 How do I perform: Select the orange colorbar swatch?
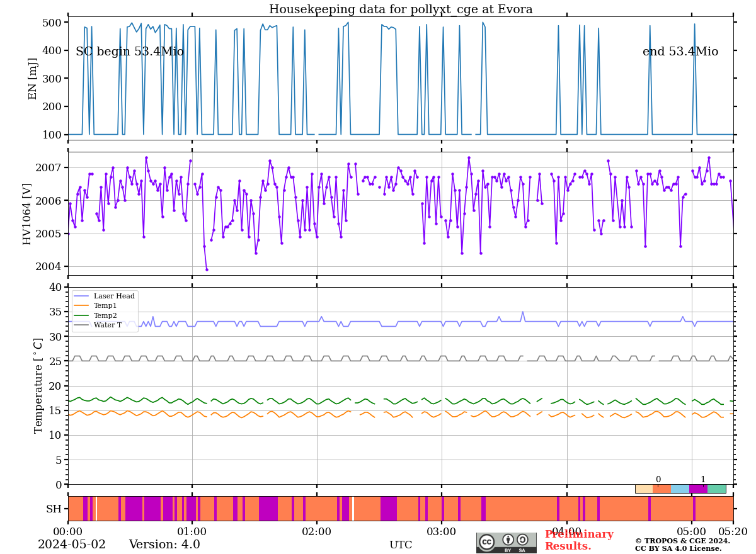(x=662, y=489)
